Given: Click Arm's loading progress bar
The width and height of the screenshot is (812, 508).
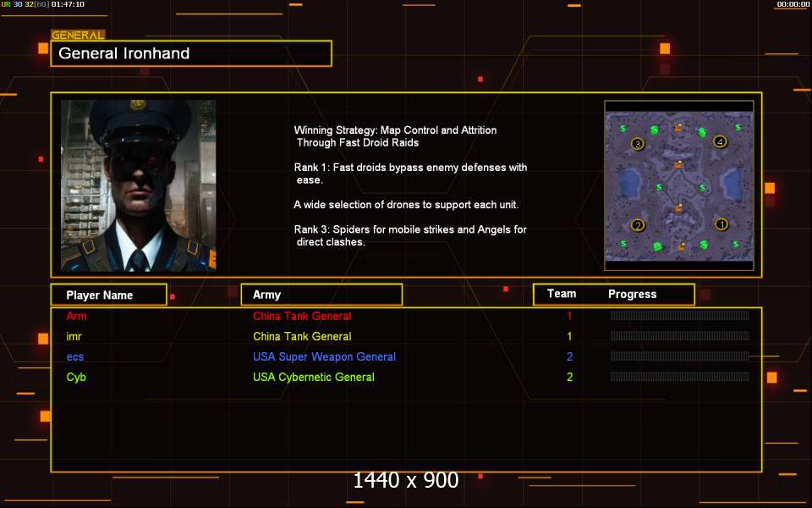Looking at the screenshot, I should point(679,316).
